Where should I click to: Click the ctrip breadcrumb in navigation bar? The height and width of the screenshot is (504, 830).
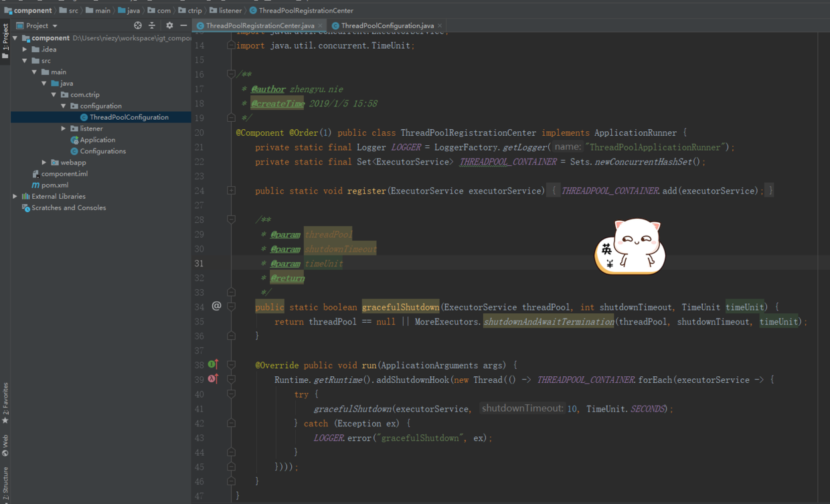tap(189, 11)
